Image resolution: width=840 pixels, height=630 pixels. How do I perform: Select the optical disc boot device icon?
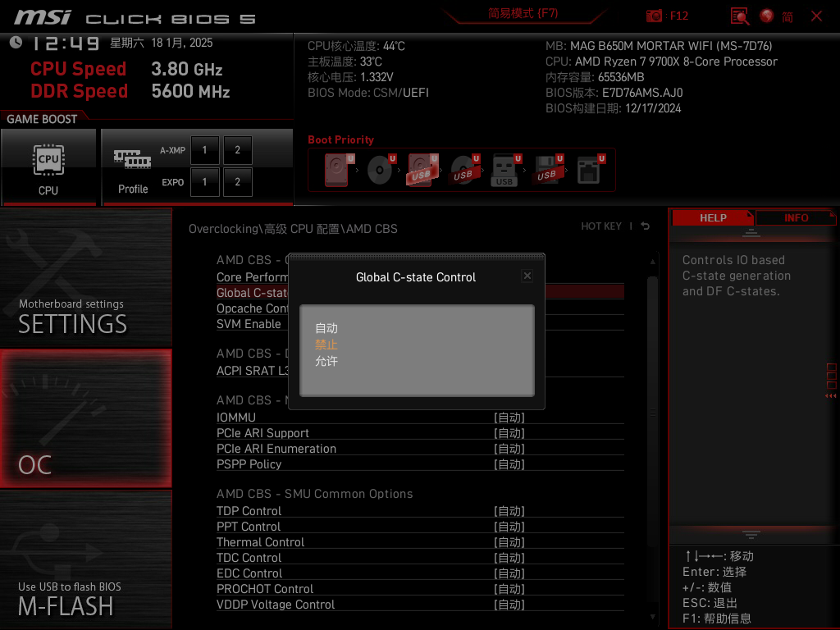381,170
